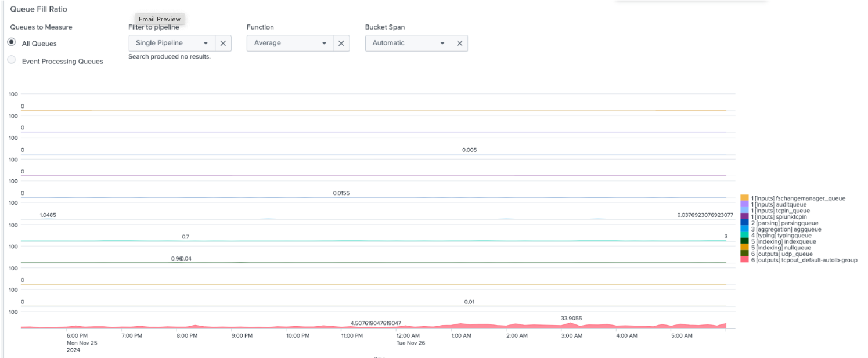Click the auditqueue legend color swatch

click(x=745, y=204)
